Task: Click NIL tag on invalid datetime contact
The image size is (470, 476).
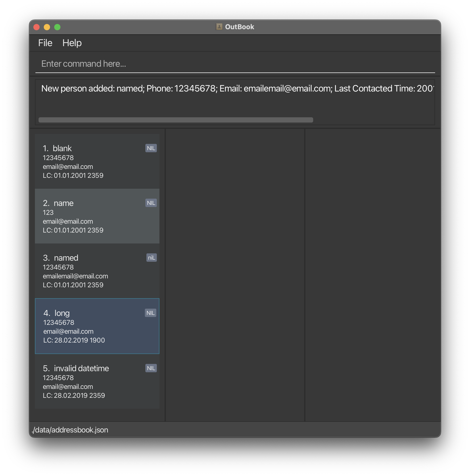Action: click(151, 368)
